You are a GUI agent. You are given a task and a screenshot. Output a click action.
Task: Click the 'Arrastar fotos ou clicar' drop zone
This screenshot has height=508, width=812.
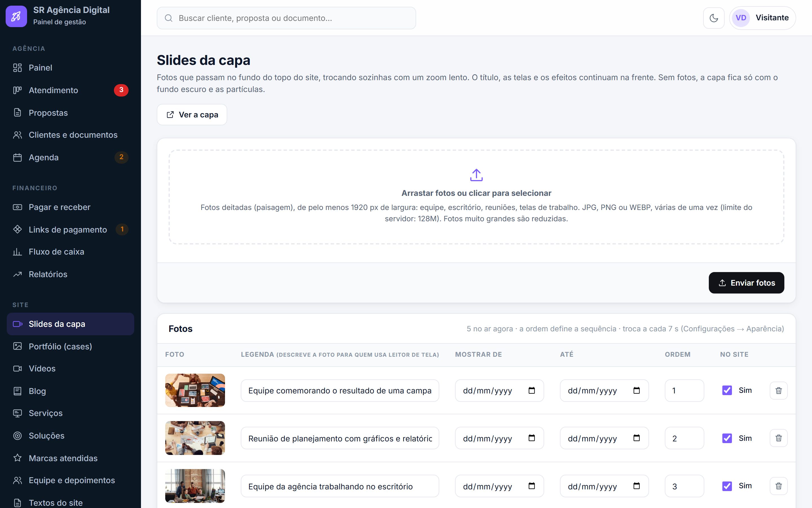coord(476,197)
